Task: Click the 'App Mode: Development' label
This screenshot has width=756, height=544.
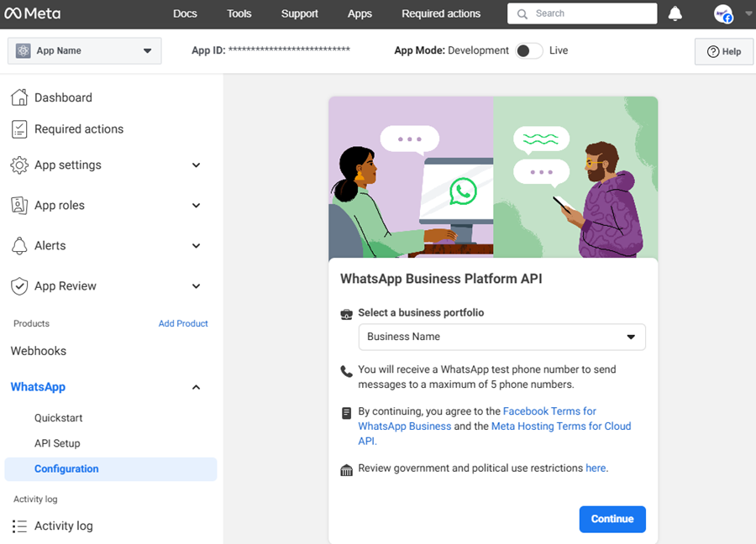Action: point(451,50)
